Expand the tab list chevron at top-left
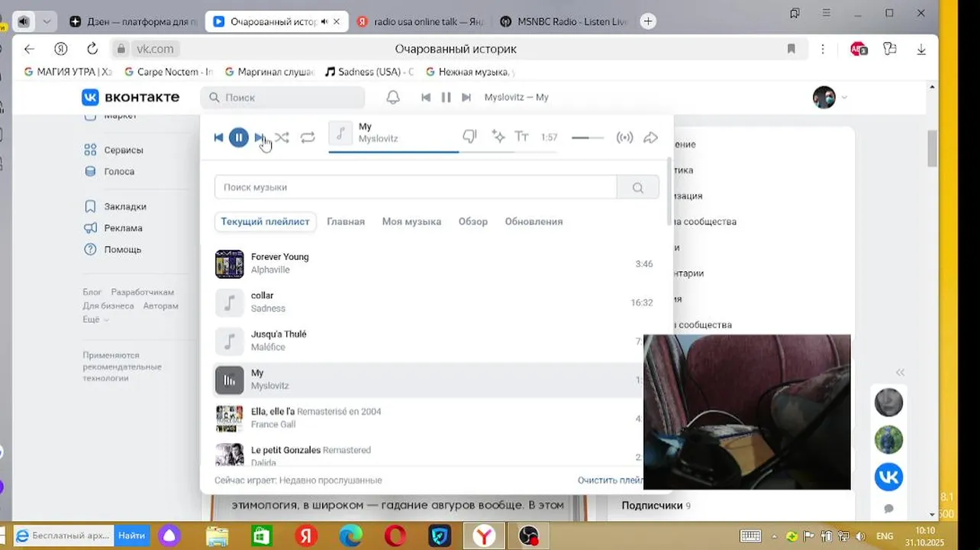The height and width of the screenshot is (550, 980). [47, 21]
